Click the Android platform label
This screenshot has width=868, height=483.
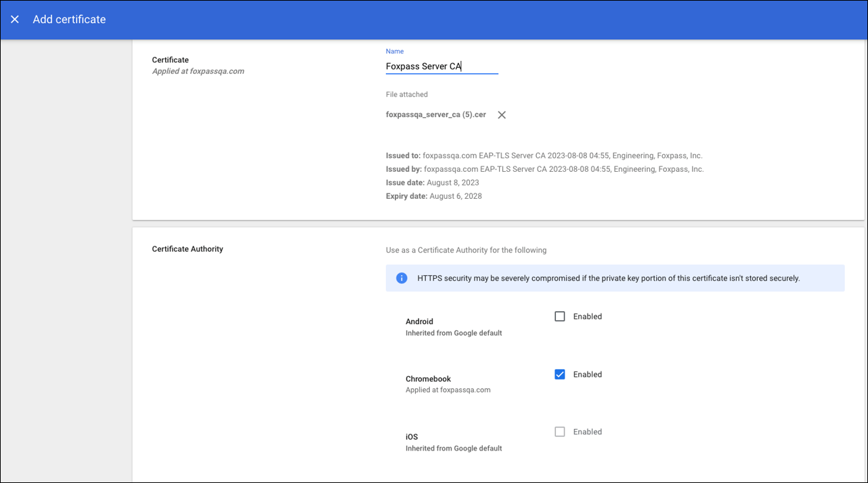click(419, 322)
